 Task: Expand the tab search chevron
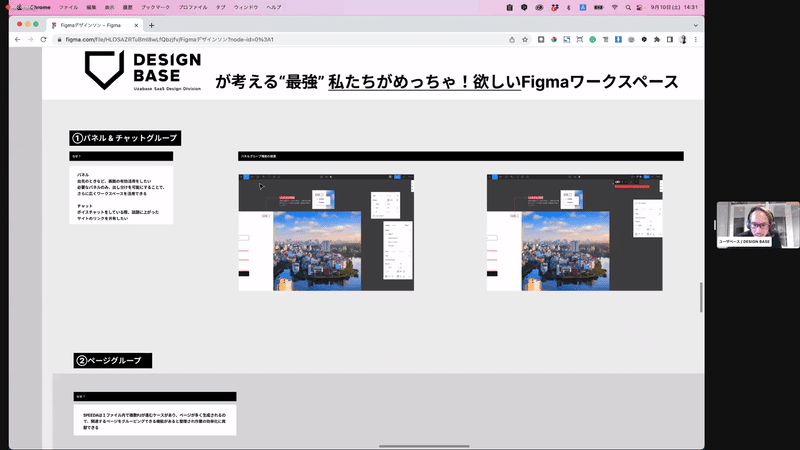[695, 25]
